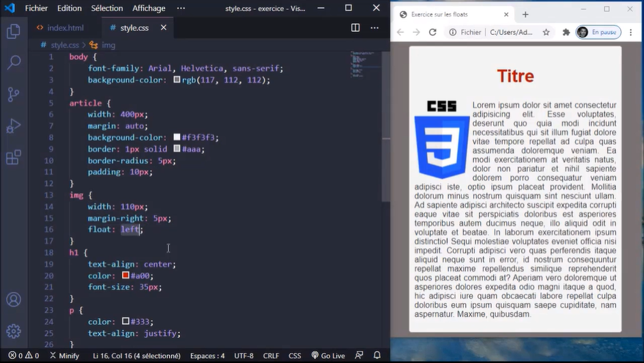Click the article selector in the code
The height and width of the screenshot is (363, 644).
coord(85,103)
